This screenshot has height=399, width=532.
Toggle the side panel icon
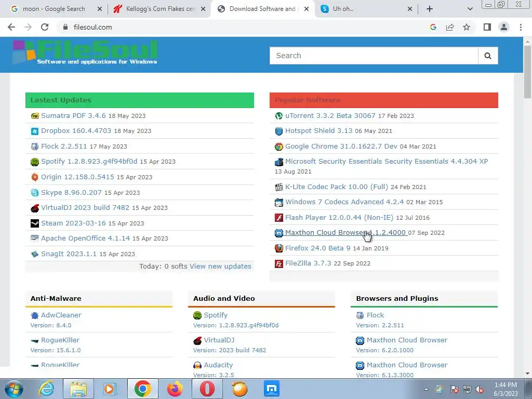point(487,27)
